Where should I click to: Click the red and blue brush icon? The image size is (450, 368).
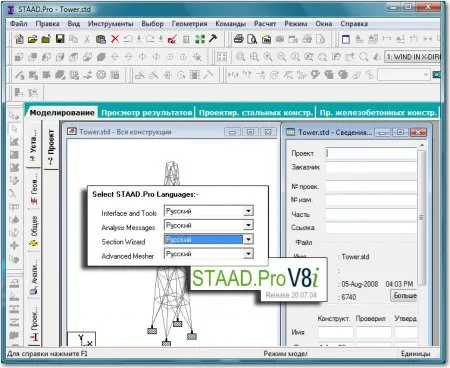click(172, 39)
